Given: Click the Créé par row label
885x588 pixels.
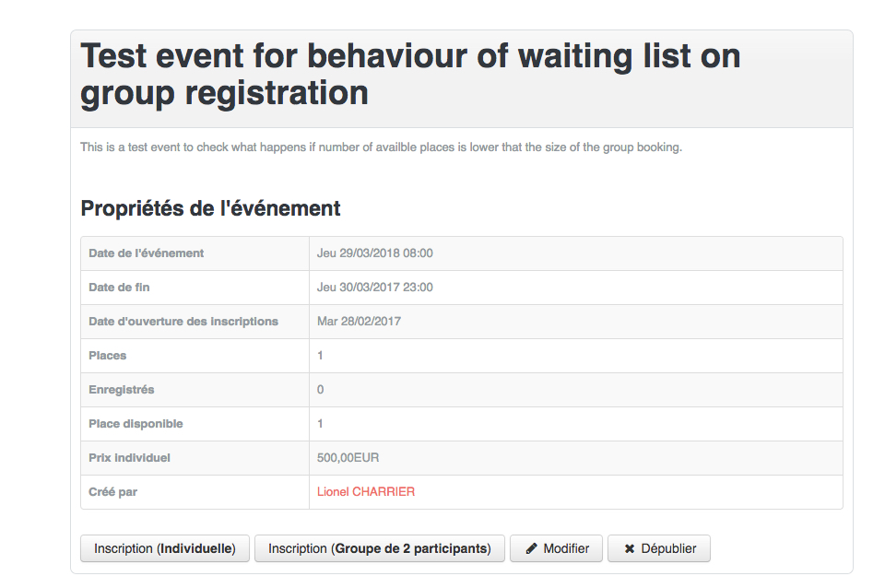Looking at the screenshot, I should (x=112, y=492).
